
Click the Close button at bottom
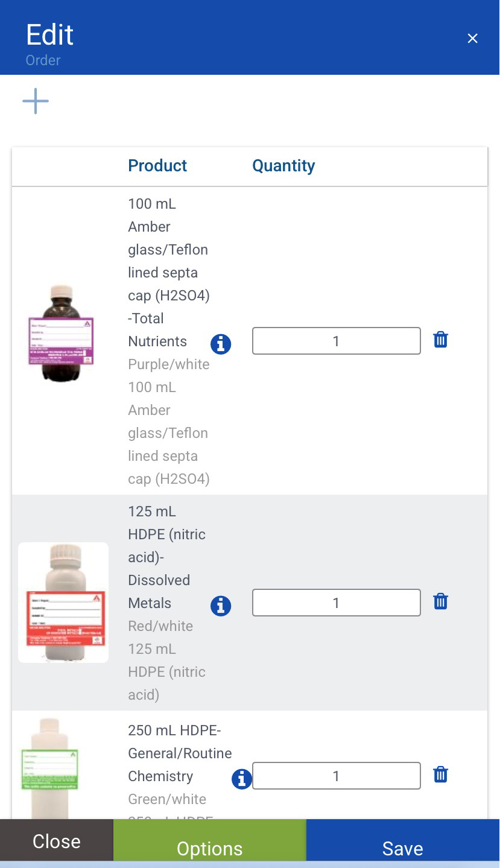pyautogui.click(x=57, y=841)
